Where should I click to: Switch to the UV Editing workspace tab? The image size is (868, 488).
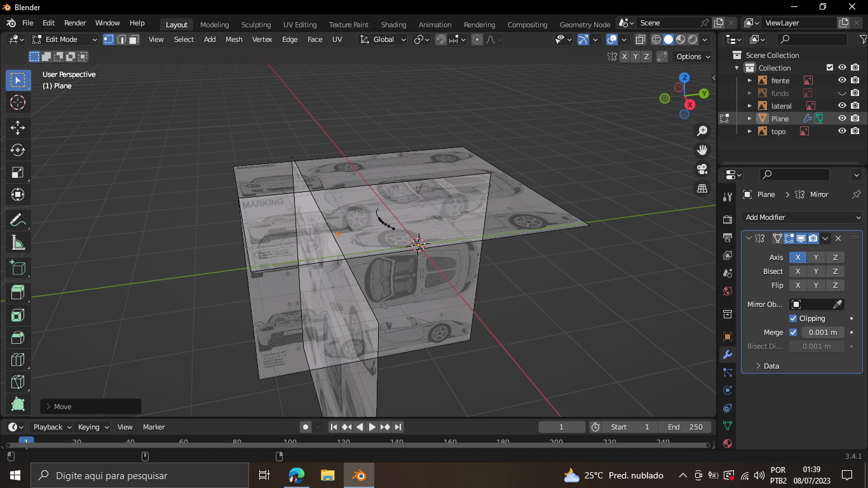(x=300, y=25)
